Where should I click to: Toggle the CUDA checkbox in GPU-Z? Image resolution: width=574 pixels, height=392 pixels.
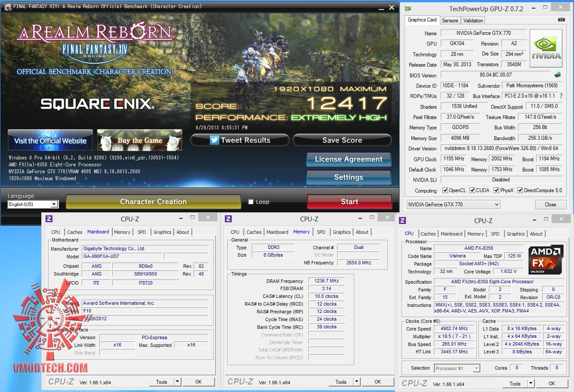click(x=472, y=190)
